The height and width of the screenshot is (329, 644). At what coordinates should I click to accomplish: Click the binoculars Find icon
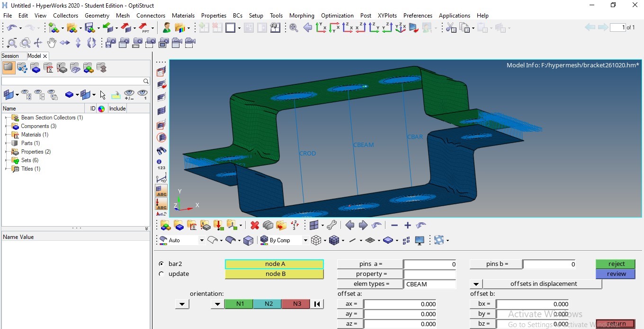[x=161, y=151]
